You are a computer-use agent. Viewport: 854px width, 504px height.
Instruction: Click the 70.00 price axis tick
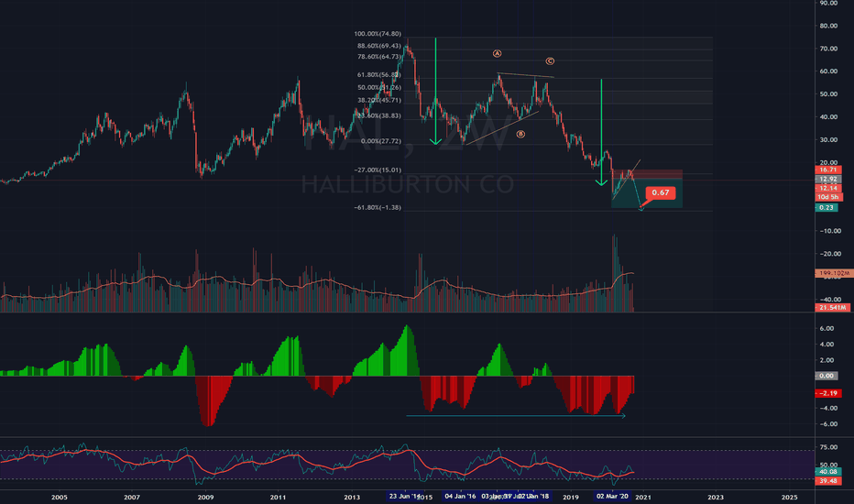pos(828,49)
